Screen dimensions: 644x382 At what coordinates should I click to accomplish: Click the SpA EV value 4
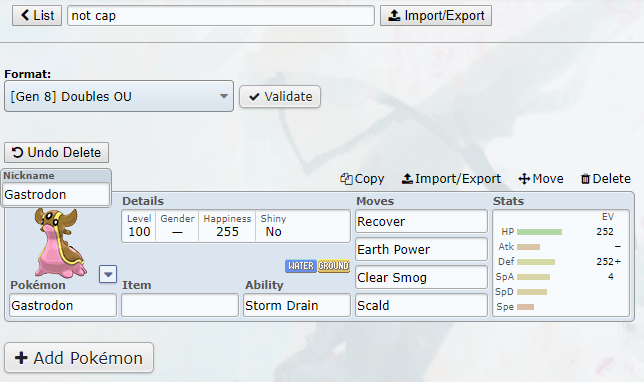click(611, 276)
